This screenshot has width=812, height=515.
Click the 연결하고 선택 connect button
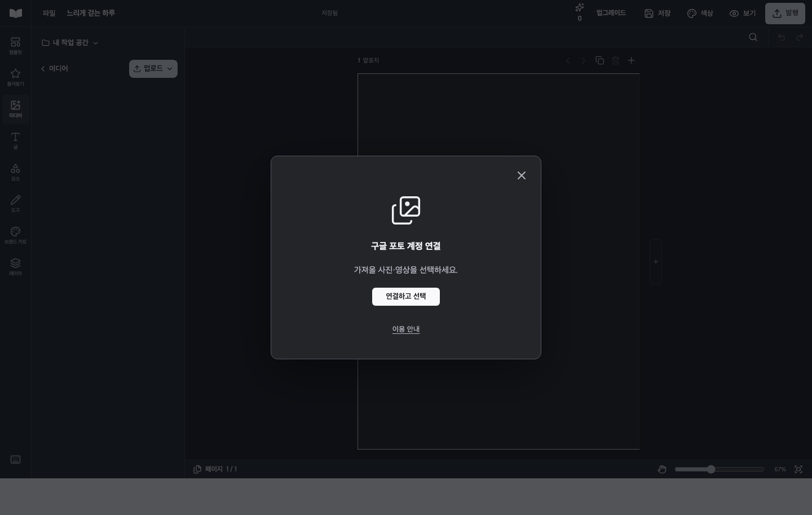pos(406,297)
